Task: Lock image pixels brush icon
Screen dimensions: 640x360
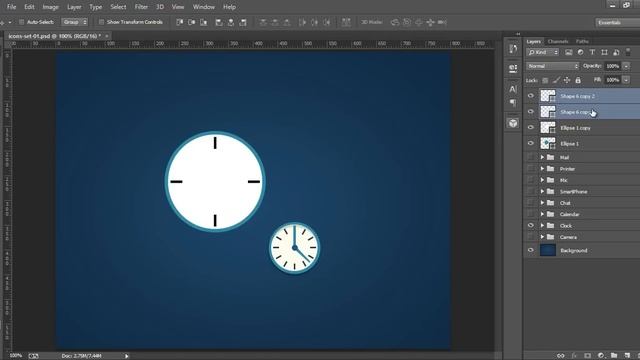Action: tap(556, 80)
